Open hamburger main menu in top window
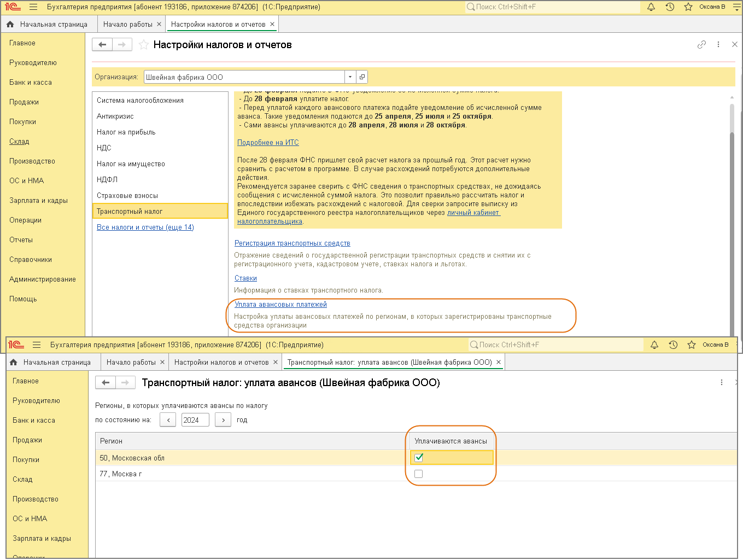 coord(33,7)
